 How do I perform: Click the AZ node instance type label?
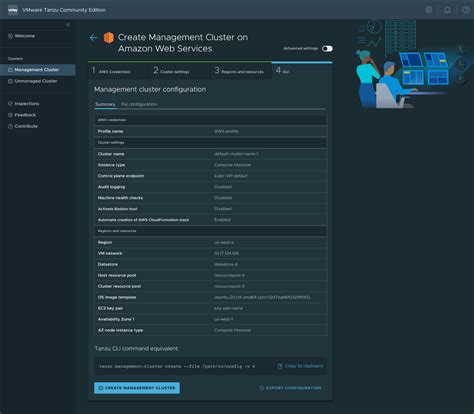pos(120,330)
